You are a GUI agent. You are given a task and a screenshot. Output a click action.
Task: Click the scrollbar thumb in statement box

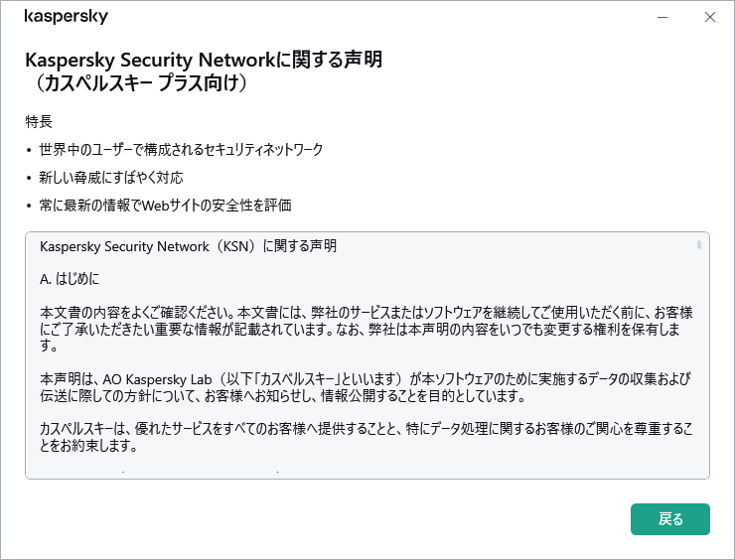[x=699, y=243]
